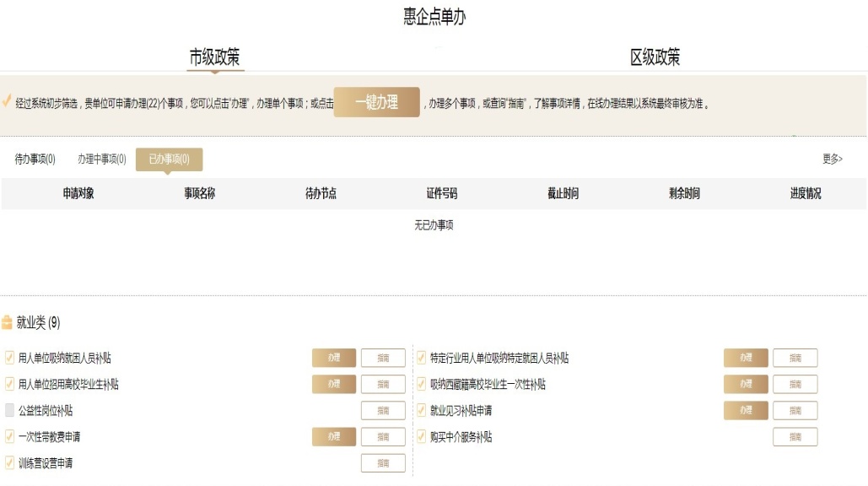The width and height of the screenshot is (868, 486).
Task: Open the 更多> link
Action: coord(832,159)
